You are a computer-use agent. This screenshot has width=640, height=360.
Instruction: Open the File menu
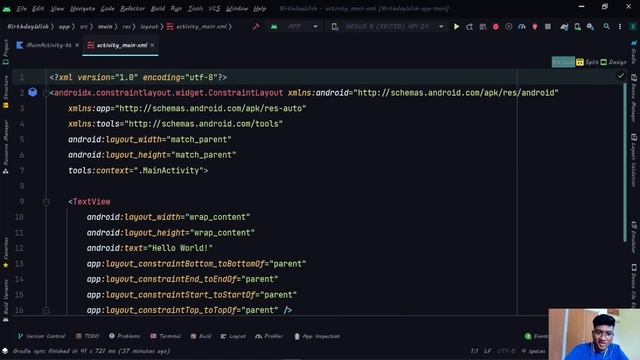tap(22, 9)
